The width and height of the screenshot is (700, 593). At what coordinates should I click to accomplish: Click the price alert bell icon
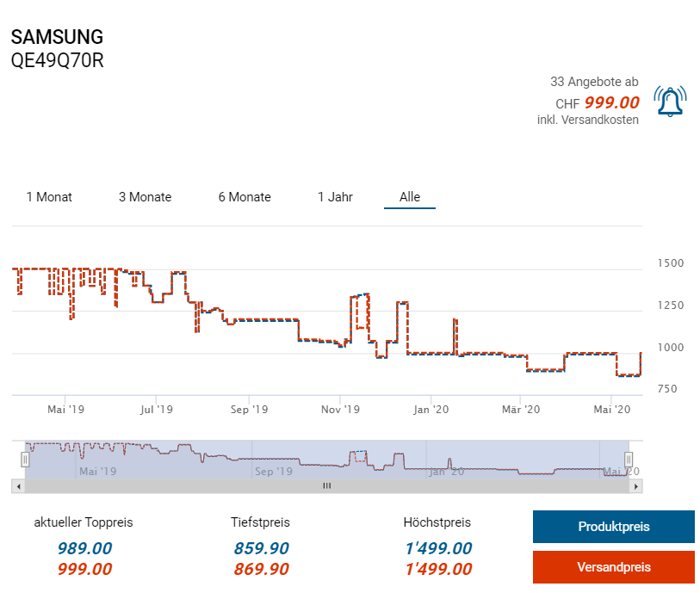click(668, 102)
